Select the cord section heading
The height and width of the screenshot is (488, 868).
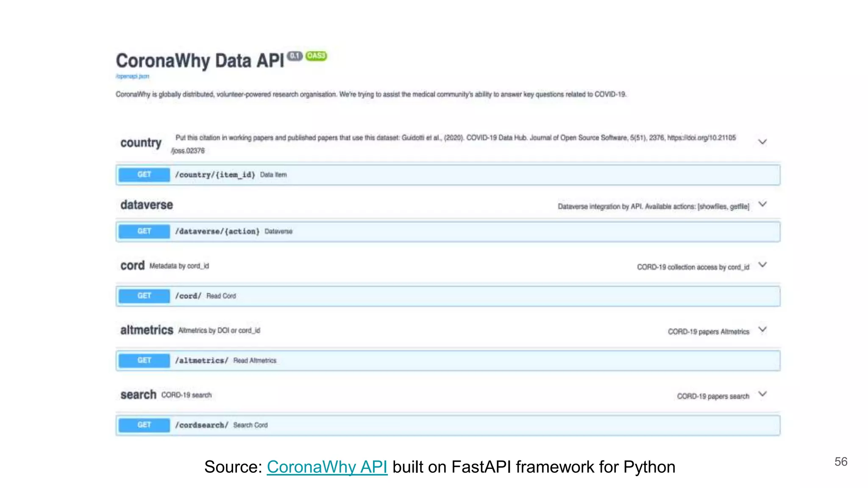point(132,266)
